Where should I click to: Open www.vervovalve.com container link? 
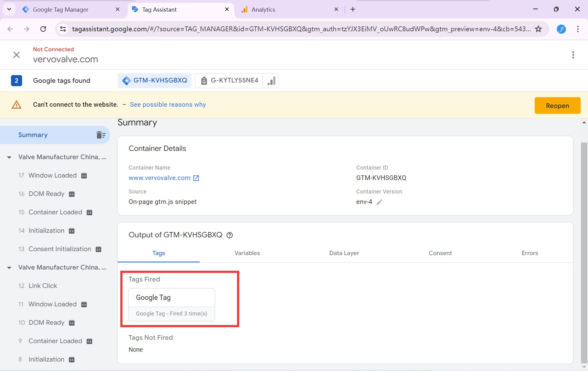(x=159, y=178)
